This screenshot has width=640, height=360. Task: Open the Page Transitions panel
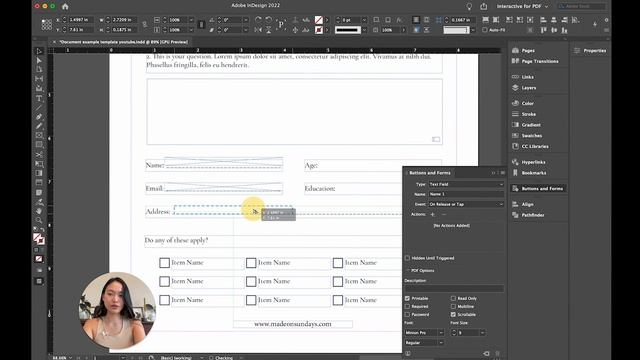coord(535,61)
